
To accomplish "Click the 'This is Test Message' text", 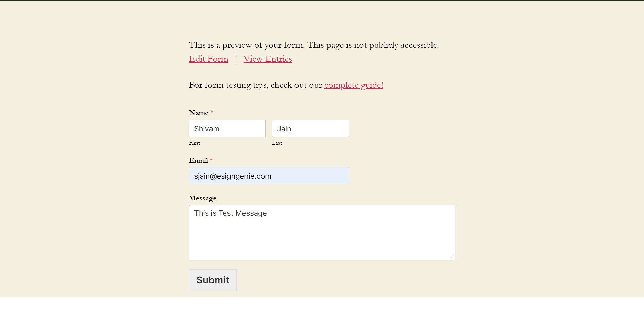I will click(x=231, y=213).
